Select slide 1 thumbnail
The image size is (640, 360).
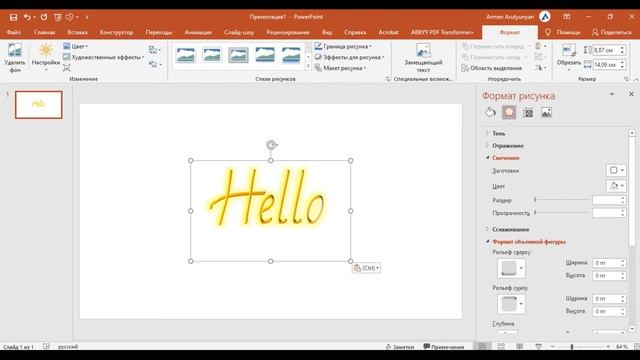(39, 105)
